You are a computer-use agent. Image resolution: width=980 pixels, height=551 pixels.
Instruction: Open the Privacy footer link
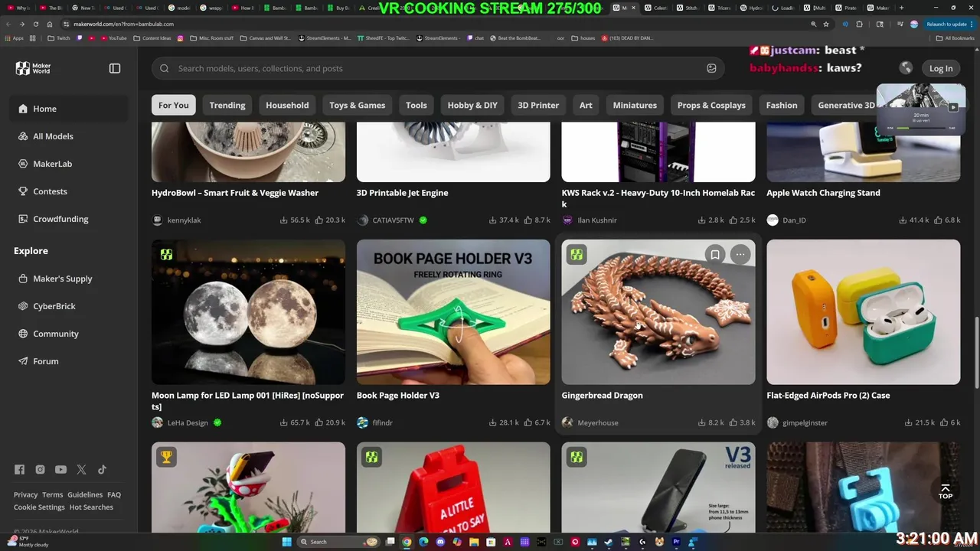click(x=25, y=494)
